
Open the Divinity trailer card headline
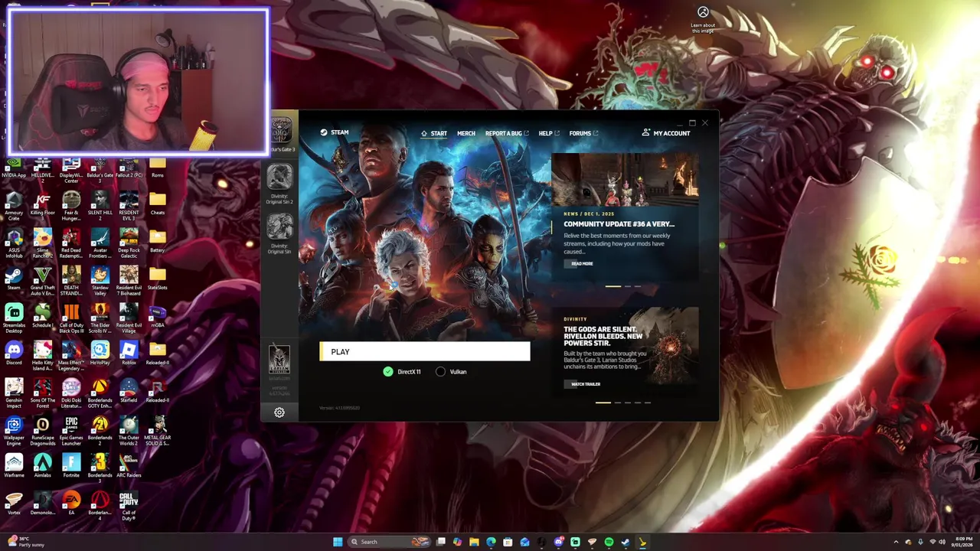coord(603,336)
